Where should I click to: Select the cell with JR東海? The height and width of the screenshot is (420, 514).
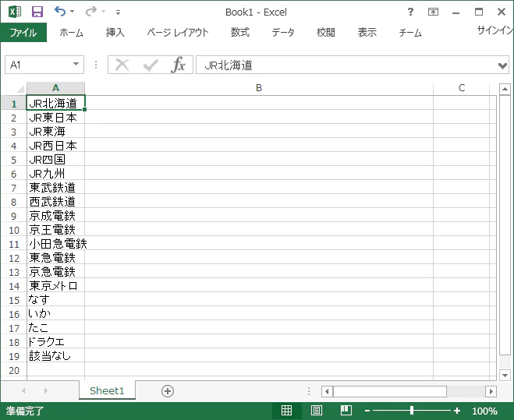55,132
